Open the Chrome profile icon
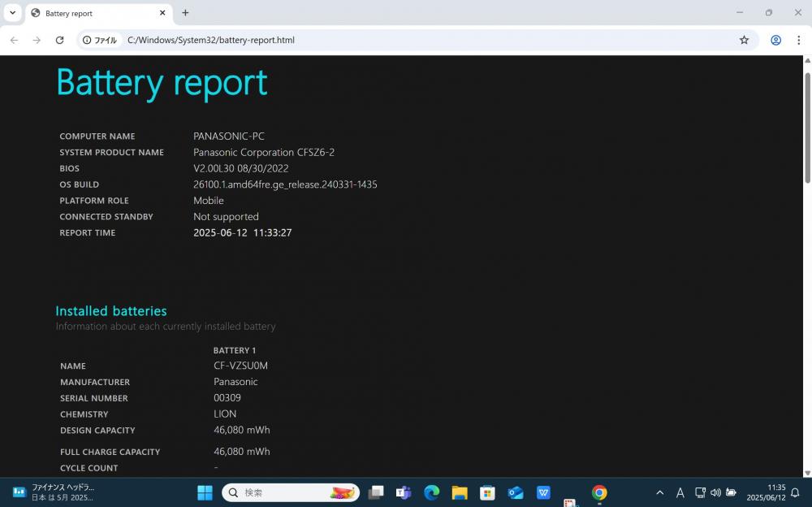Viewport: 812px width, 507px height. [x=775, y=40]
